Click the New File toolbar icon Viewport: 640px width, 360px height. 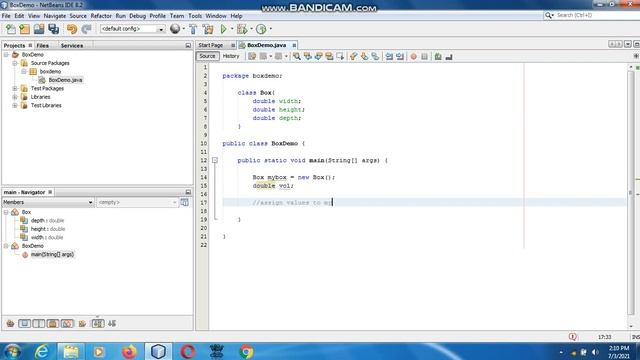(11, 29)
